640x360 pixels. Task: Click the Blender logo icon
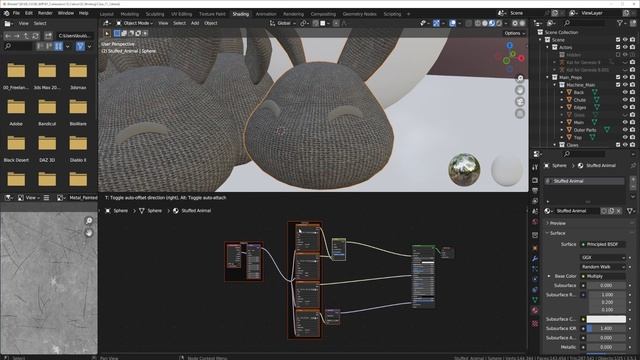click(x=6, y=13)
